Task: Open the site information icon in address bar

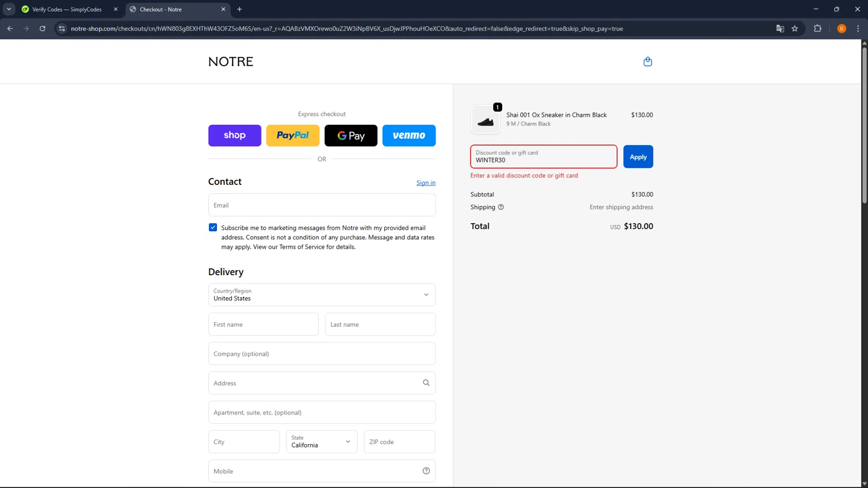Action: pos(62,28)
